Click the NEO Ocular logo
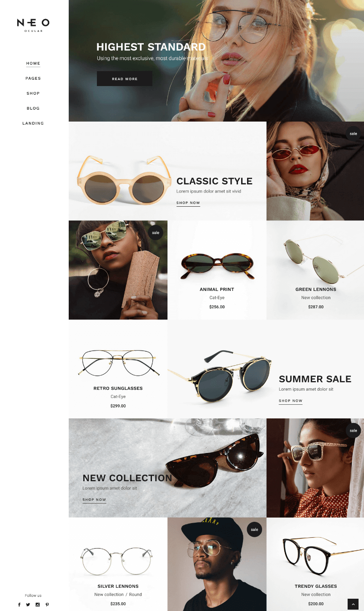 point(33,25)
